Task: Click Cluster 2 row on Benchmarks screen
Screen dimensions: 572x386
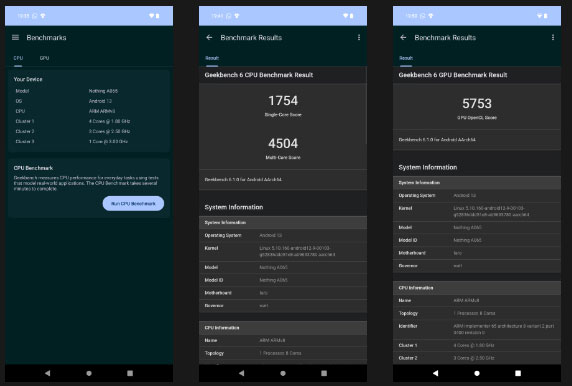Action: pyautogui.click(x=89, y=131)
